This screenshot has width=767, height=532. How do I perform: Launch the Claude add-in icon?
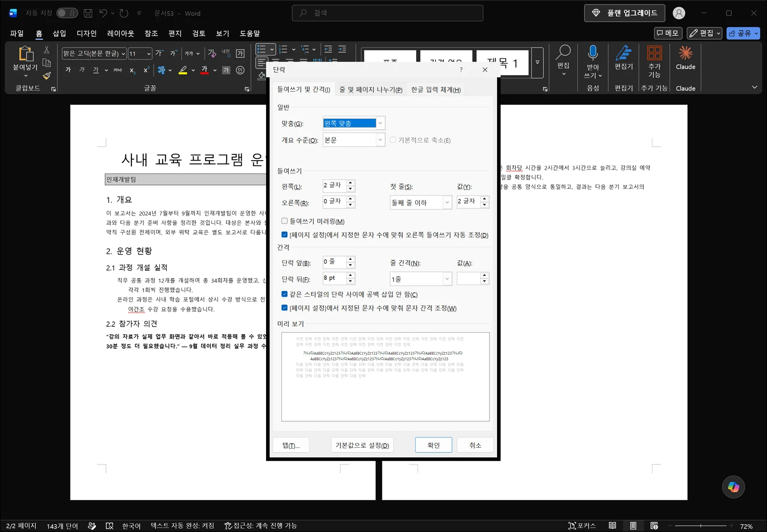coord(686,52)
